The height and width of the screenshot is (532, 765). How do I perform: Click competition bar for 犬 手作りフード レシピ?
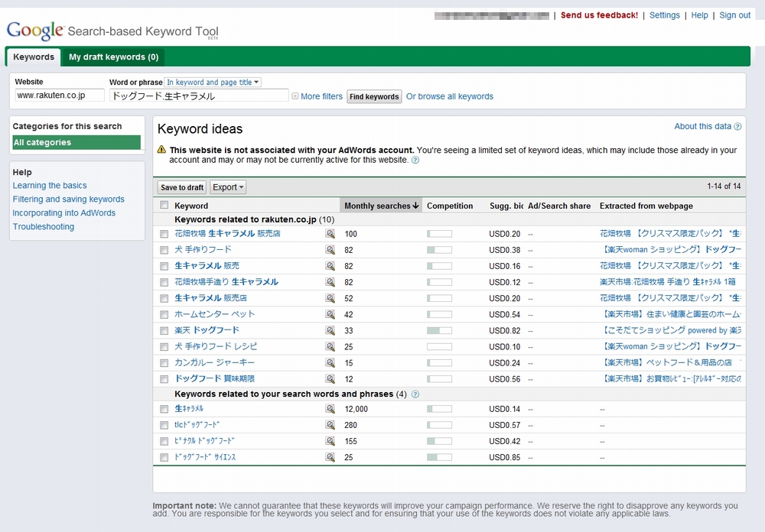pos(439,347)
